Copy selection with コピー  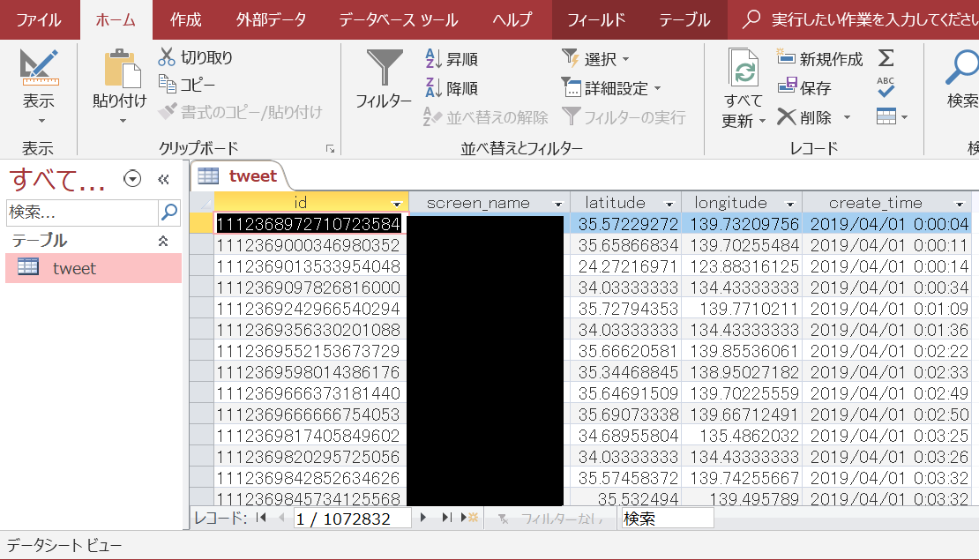[x=186, y=85]
